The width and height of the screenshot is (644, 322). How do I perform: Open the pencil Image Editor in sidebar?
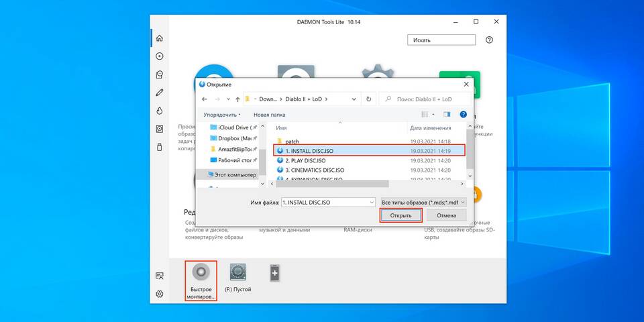click(x=160, y=93)
